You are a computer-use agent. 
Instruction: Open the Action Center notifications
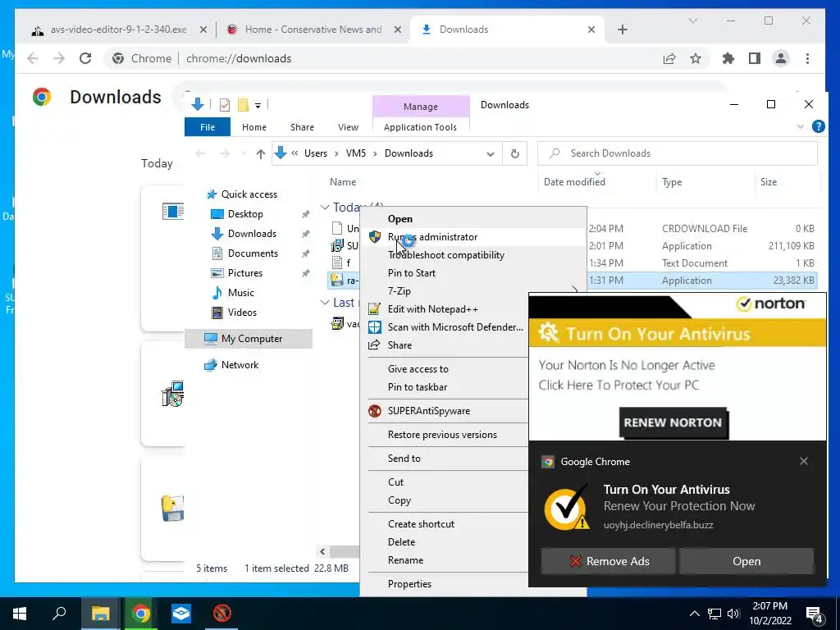coord(815,614)
